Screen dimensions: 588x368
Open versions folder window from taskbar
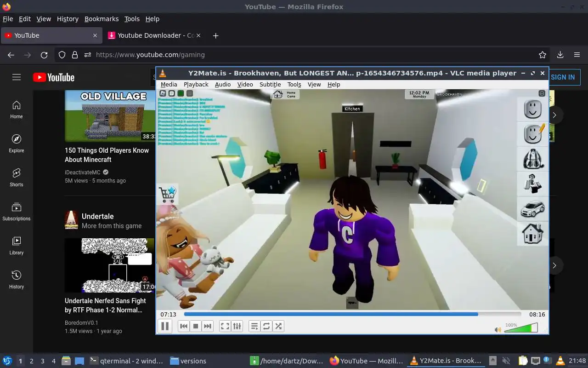[188, 361]
